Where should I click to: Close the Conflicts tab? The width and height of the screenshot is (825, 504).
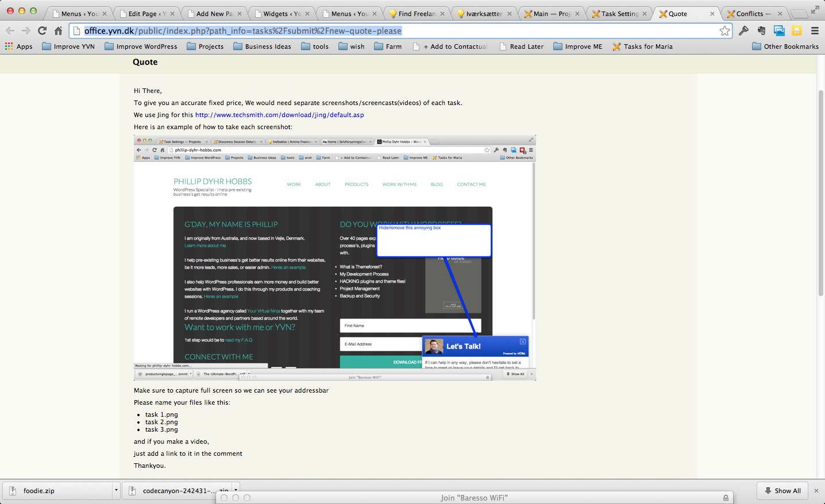click(x=780, y=14)
